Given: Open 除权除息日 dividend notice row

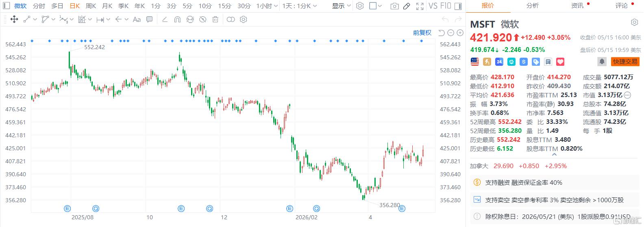Looking at the screenshot, I should (555, 217).
